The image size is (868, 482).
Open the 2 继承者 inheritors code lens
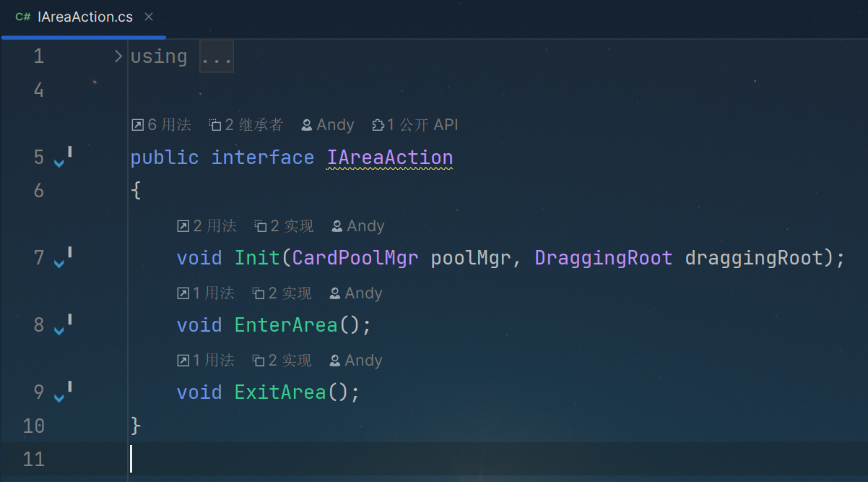(x=246, y=125)
